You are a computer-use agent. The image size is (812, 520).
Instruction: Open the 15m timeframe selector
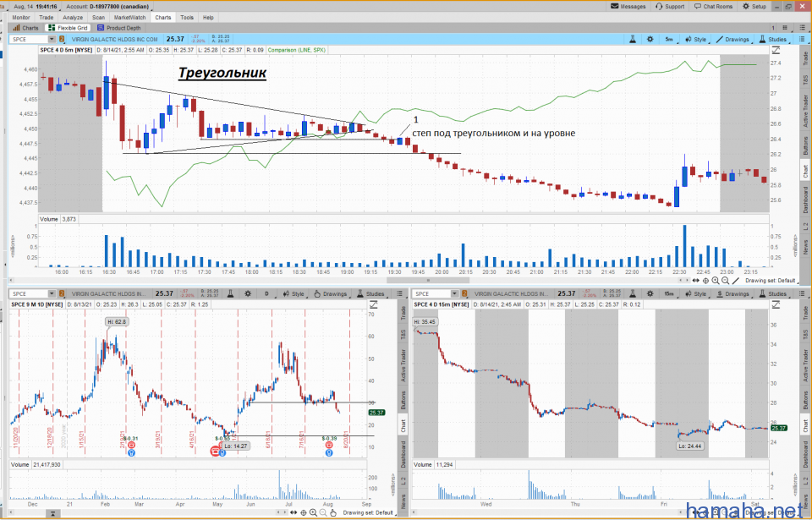[669, 293]
